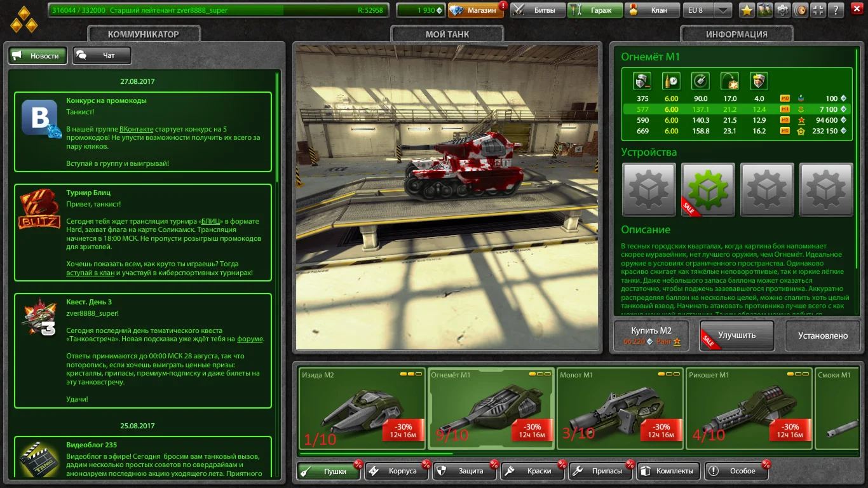The width and height of the screenshot is (868, 488).
Task: Open the Гараж garage section
Action: (595, 10)
